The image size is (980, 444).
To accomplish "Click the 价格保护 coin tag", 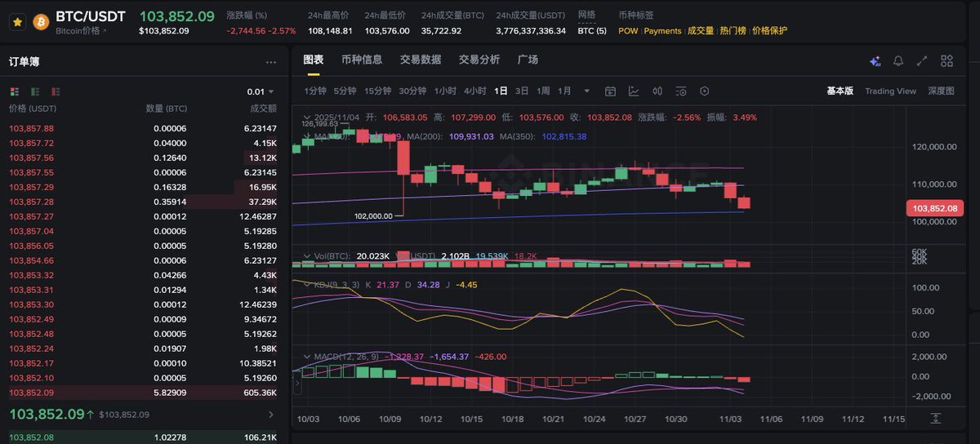I will click(769, 31).
